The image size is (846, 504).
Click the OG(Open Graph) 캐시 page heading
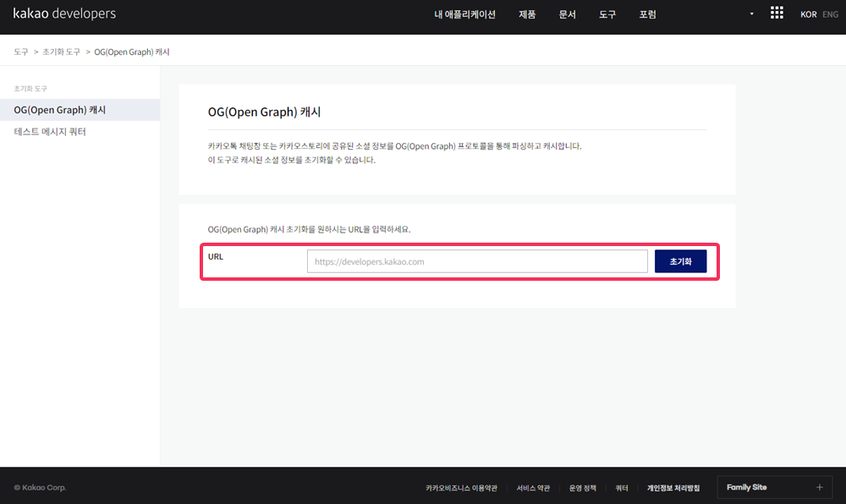click(x=264, y=112)
